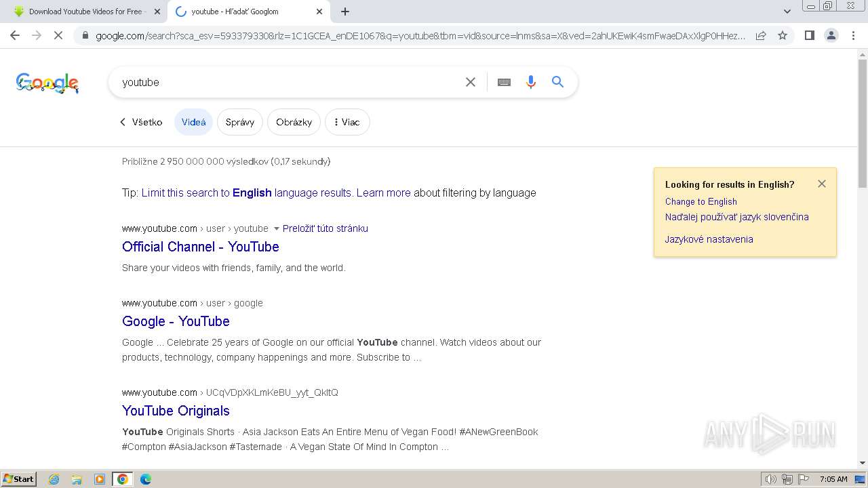The image size is (868, 488).
Task: Open the Chrome profile avatar
Action: click(831, 35)
